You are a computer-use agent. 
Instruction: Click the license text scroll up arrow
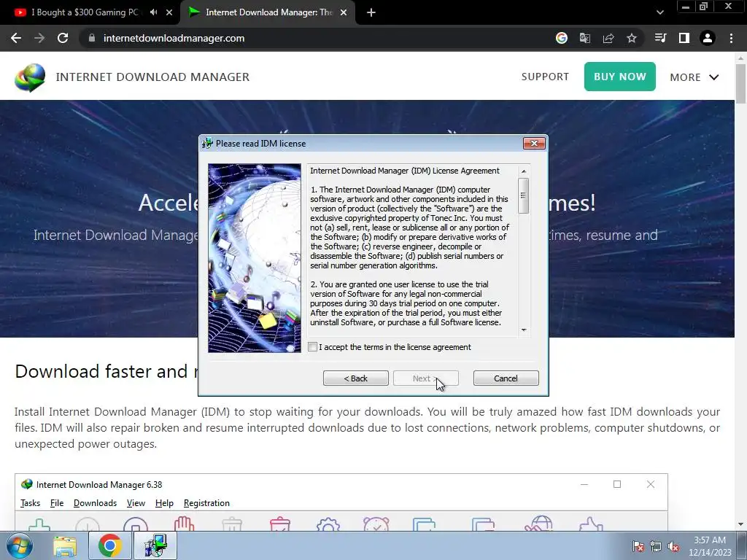coord(524,171)
